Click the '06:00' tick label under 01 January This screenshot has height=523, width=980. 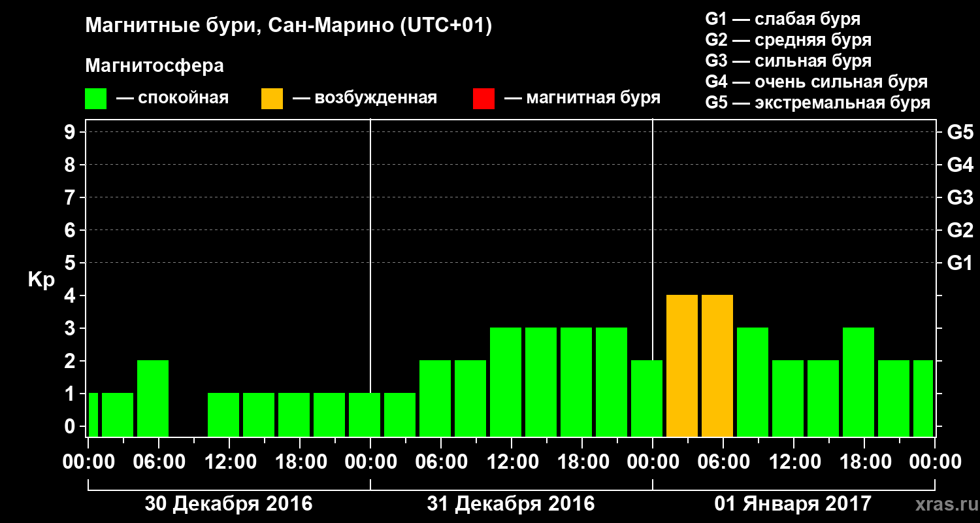click(x=723, y=462)
